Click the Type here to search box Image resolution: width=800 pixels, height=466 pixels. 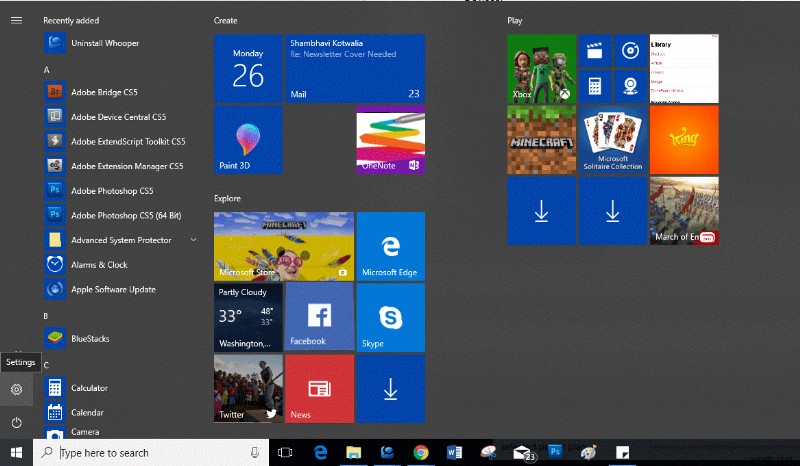(150, 453)
